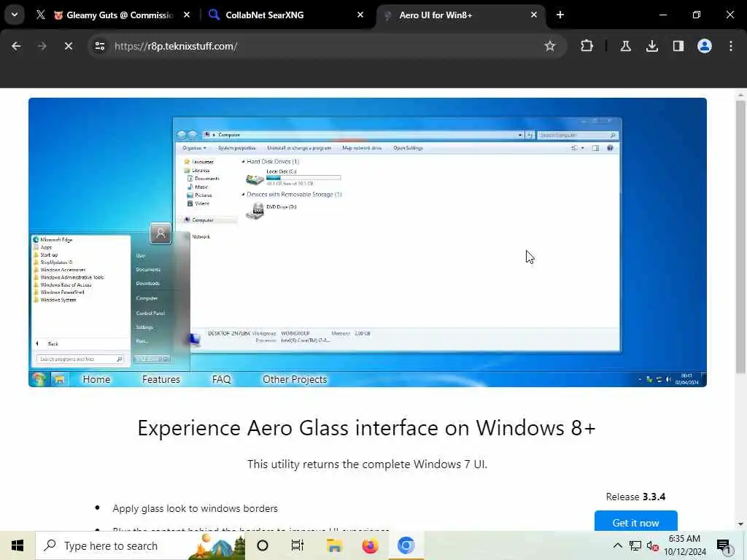This screenshot has width=747, height=560.
Task: Open the muted volume tray icon
Action: pos(653,545)
